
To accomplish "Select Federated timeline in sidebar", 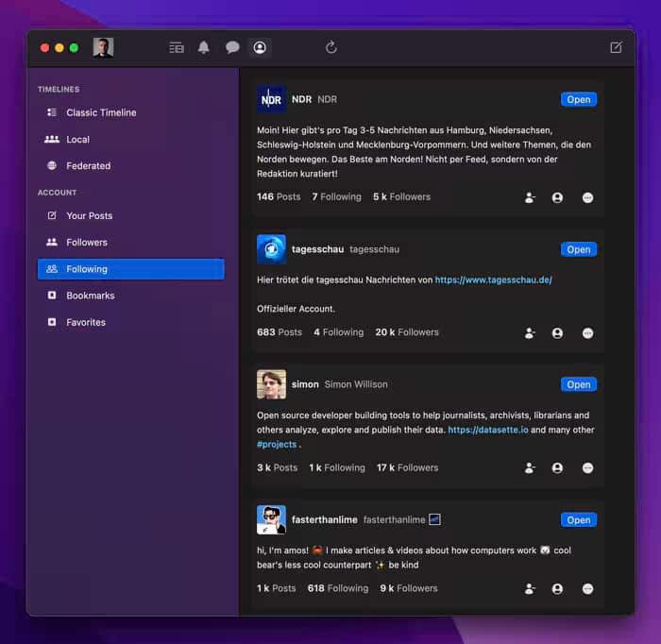I will click(x=88, y=166).
